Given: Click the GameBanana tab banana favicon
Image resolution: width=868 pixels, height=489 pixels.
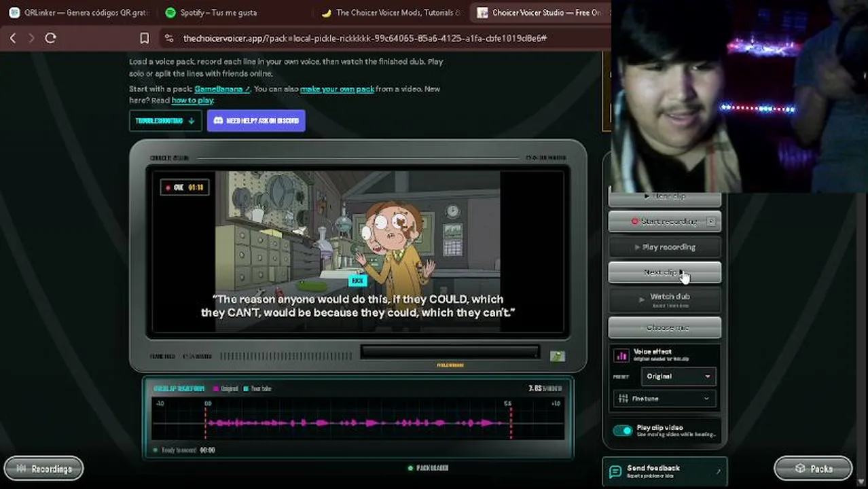Looking at the screenshot, I should [327, 12].
